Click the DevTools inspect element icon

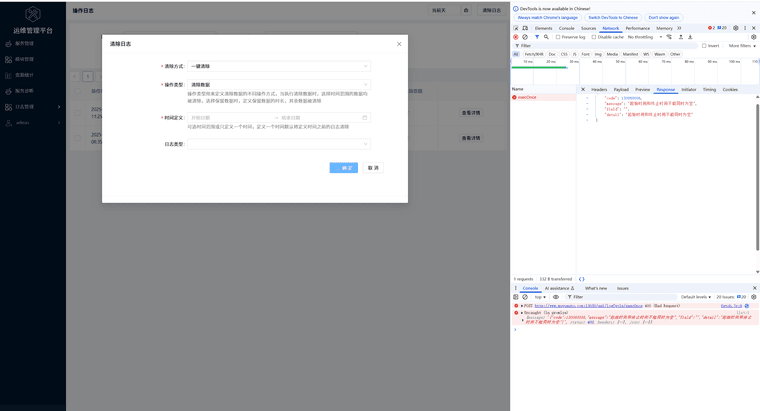(516, 28)
